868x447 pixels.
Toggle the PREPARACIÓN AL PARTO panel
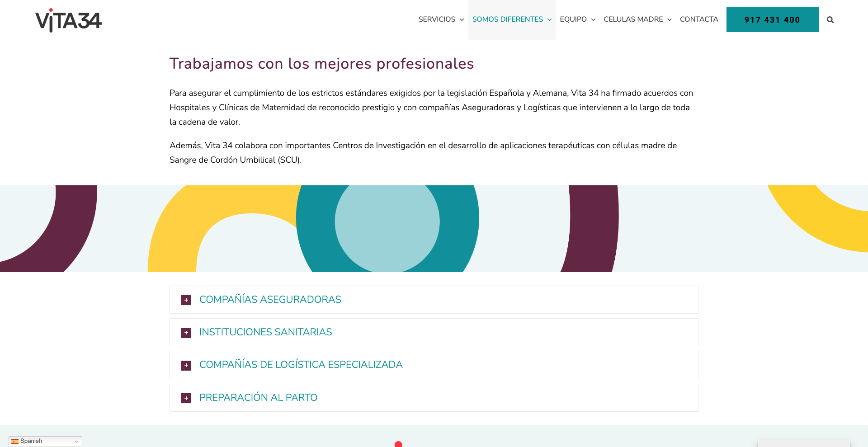(x=258, y=398)
